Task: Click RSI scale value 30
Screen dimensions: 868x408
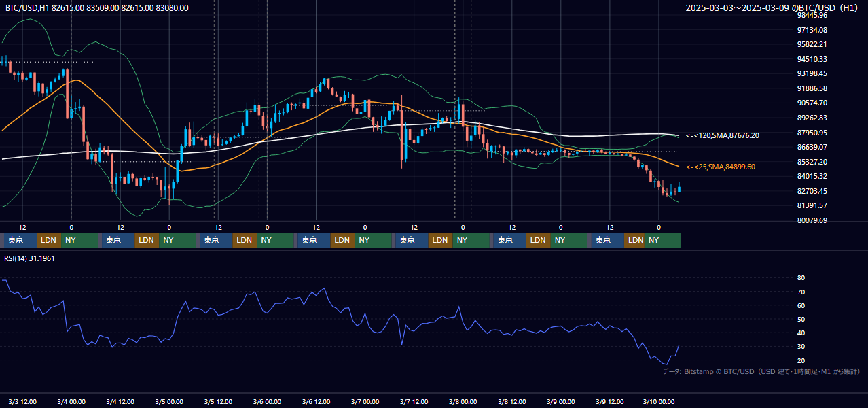Action: pos(801,347)
